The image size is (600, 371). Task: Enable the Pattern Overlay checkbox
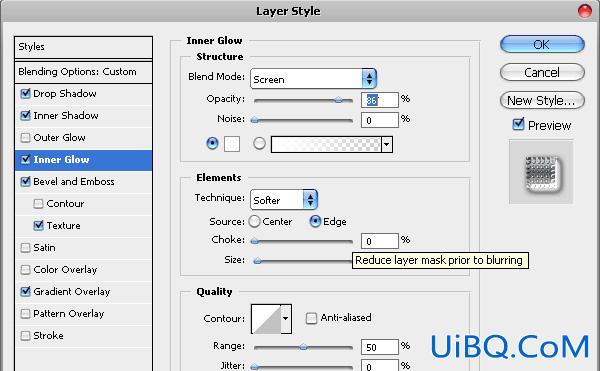(x=25, y=314)
